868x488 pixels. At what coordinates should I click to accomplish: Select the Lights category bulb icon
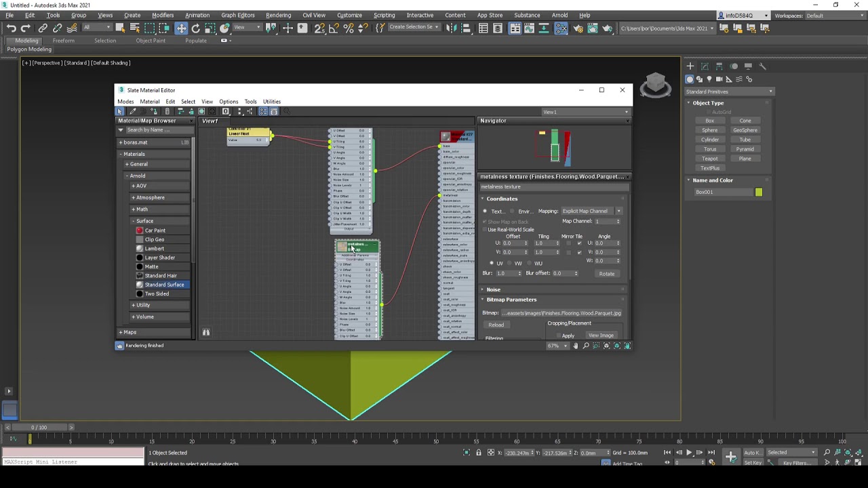pyautogui.click(x=709, y=79)
